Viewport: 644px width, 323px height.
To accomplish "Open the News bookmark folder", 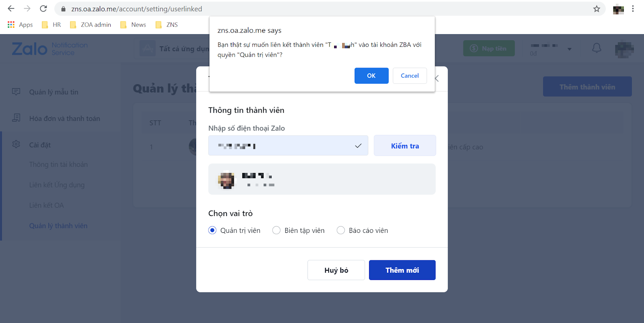I will pyautogui.click(x=133, y=25).
